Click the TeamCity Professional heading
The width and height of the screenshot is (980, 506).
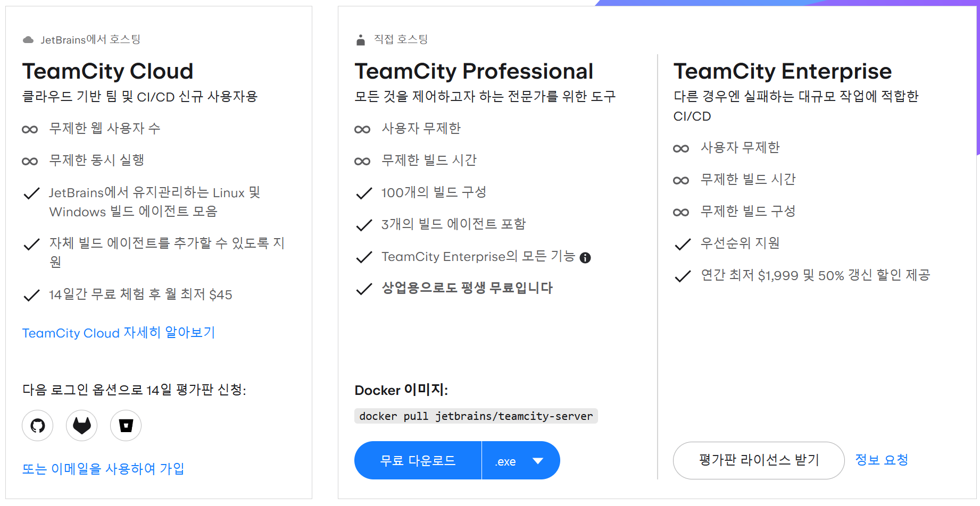click(x=474, y=71)
